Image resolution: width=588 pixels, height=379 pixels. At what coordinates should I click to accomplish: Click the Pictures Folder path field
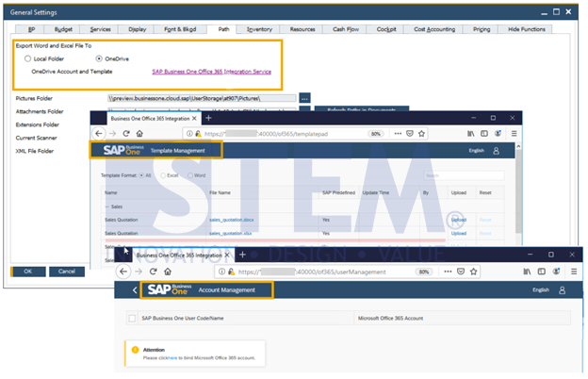(202, 98)
